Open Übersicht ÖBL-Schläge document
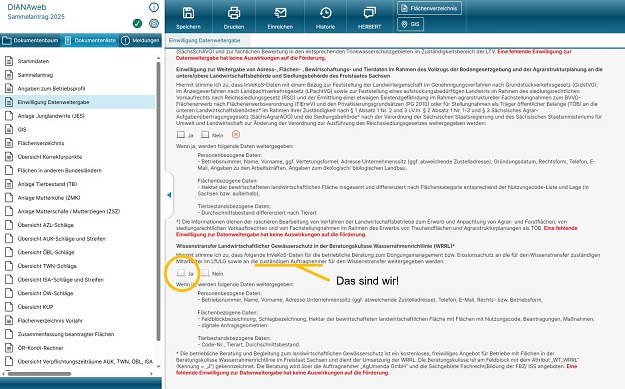625x389 pixels. 46,252
